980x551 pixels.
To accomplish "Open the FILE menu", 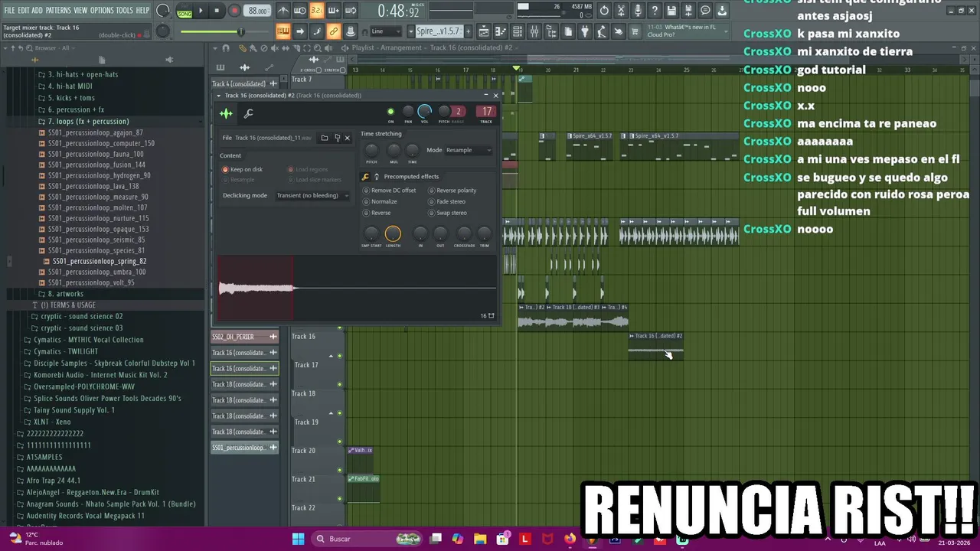I will click(x=9, y=10).
